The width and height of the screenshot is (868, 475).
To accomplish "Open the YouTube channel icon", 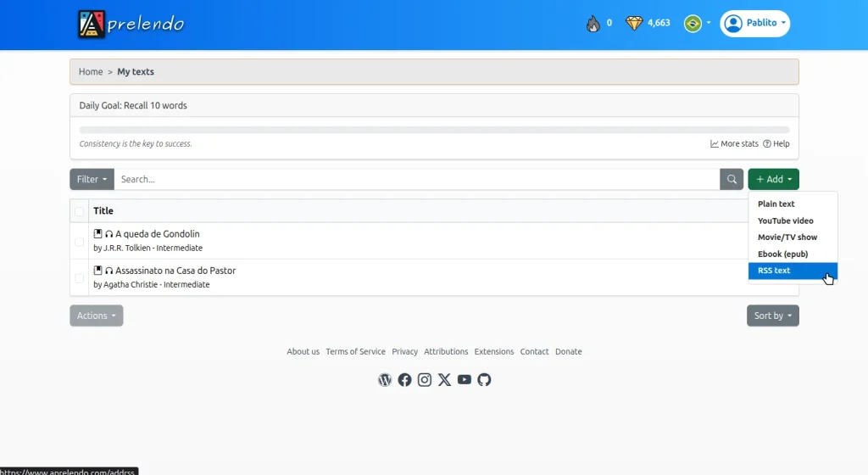I will pyautogui.click(x=465, y=380).
